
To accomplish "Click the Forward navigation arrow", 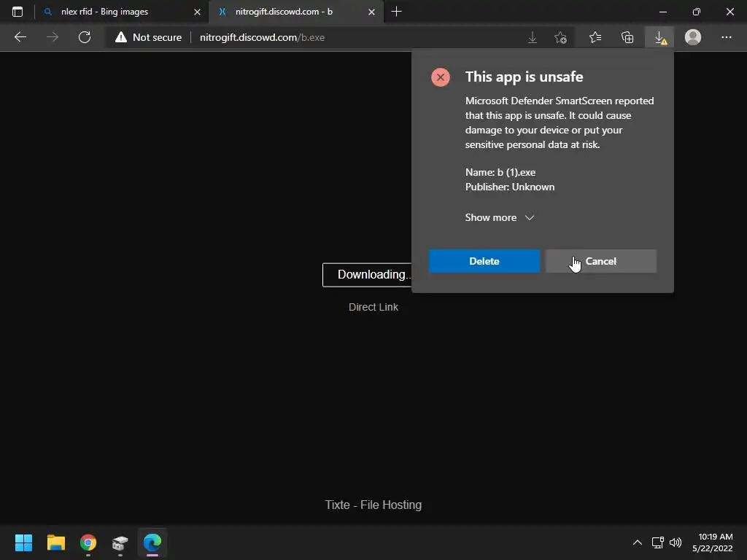I will point(53,37).
